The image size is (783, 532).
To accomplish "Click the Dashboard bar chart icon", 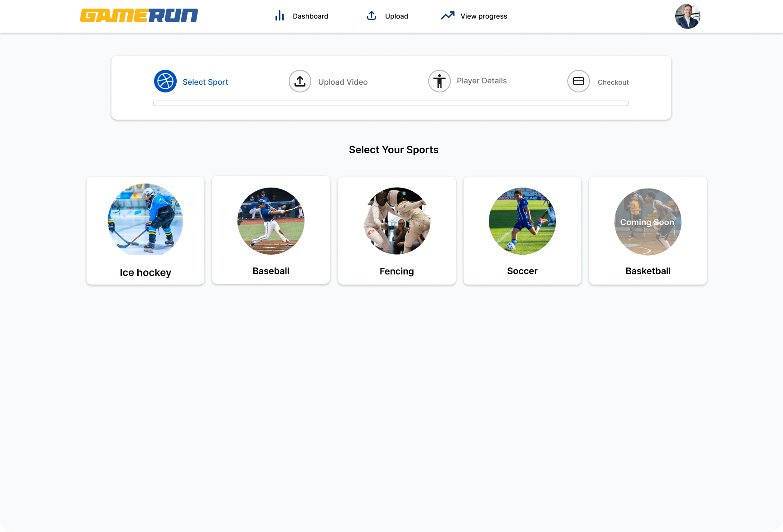I will click(280, 16).
